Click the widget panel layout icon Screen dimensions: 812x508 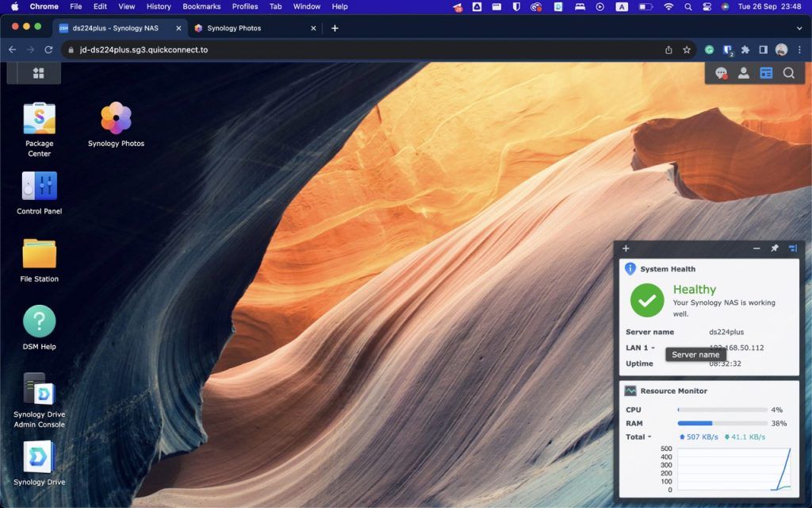tap(793, 248)
